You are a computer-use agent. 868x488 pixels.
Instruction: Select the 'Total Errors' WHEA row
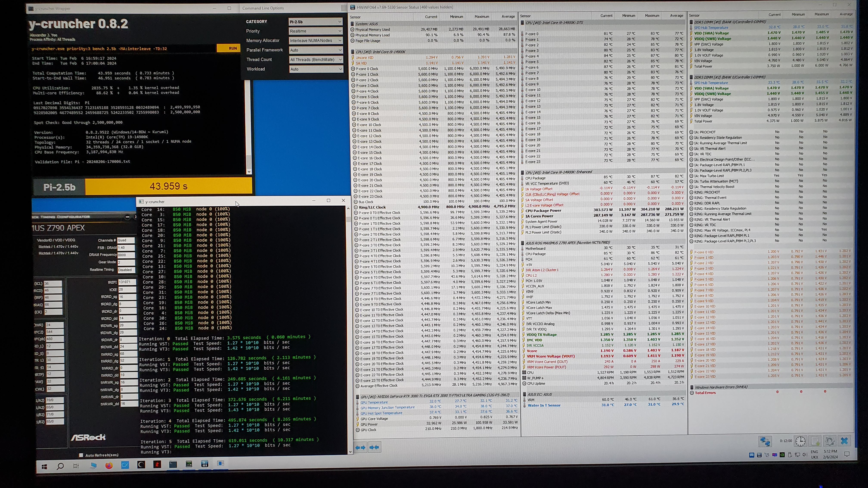coord(772,393)
